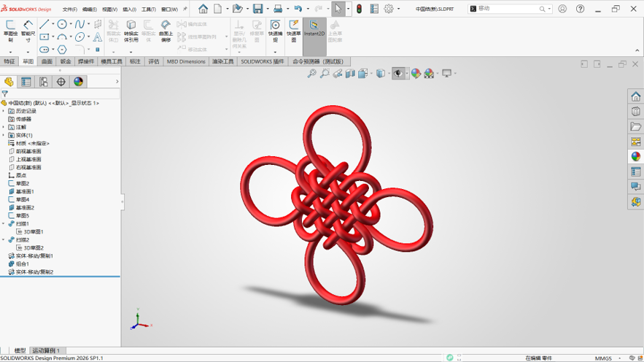
Task: Switch to the 钣金 ribbon tab
Action: 66,61
